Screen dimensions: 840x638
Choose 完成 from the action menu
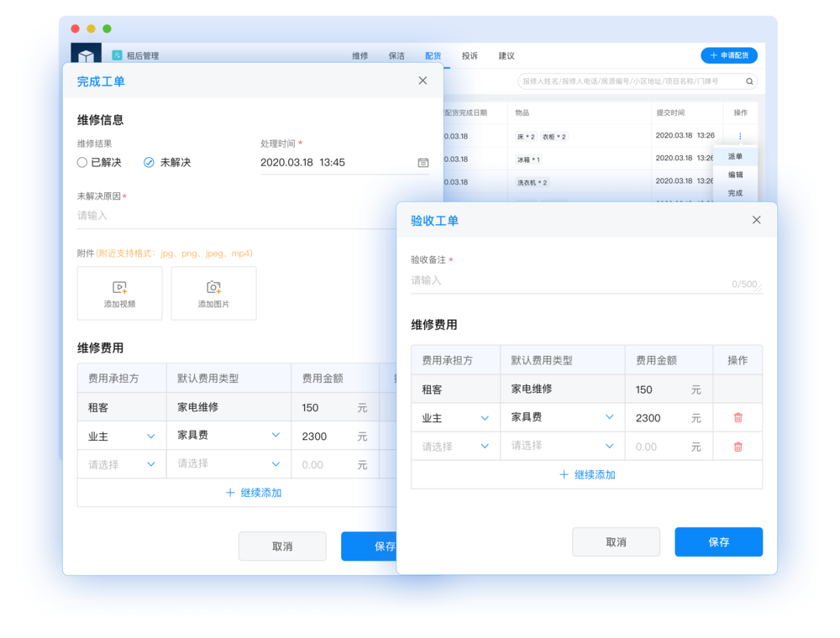pos(735,193)
